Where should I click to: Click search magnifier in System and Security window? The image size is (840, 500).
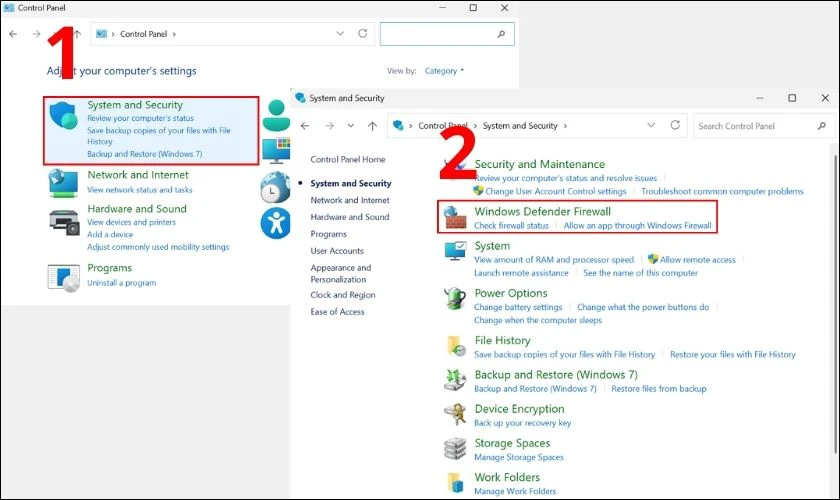pos(822,126)
